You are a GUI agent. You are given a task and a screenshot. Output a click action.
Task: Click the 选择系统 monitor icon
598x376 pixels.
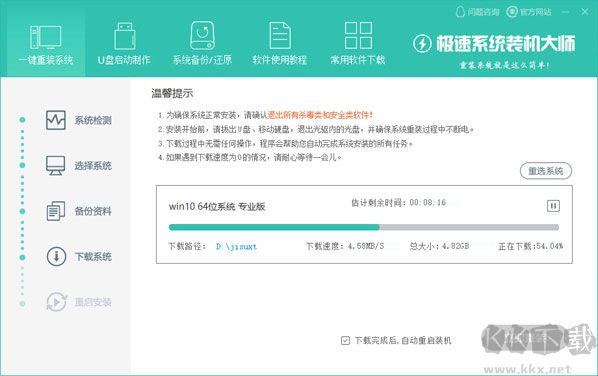(x=56, y=166)
